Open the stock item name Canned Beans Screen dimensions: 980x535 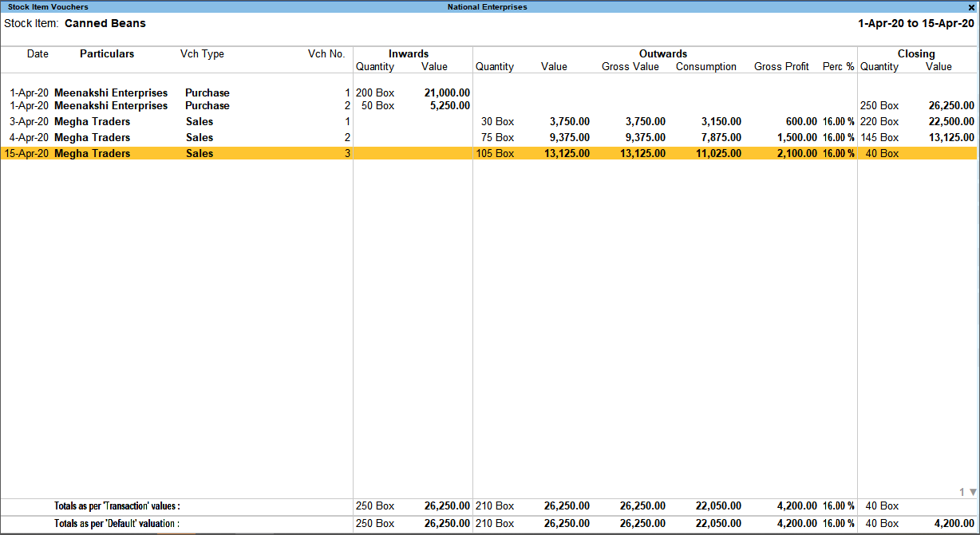coord(105,23)
